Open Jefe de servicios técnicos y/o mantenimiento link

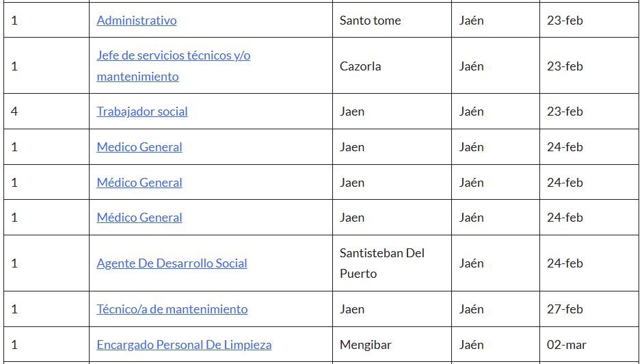coord(174,55)
